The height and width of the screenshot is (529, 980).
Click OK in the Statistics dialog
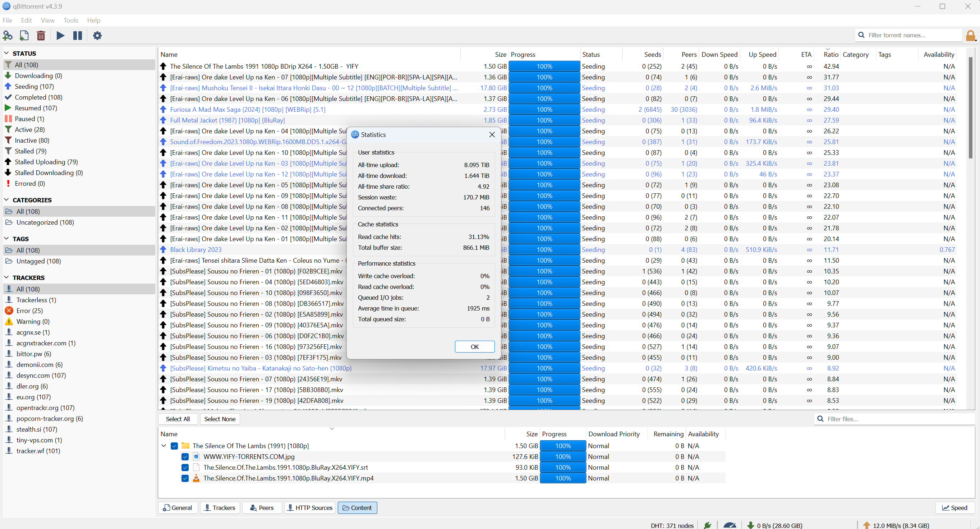point(474,347)
